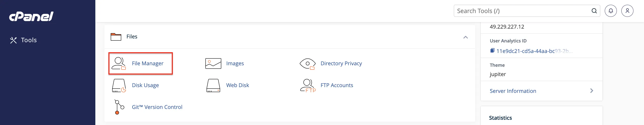The width and height of the screenshot is (644, 125).
Task: Copy the User Analytics ID
Action: coord(492,51)
